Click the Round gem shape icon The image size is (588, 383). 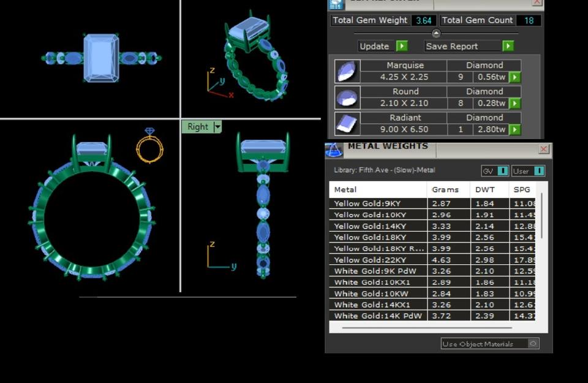click(x=347, y=97)
